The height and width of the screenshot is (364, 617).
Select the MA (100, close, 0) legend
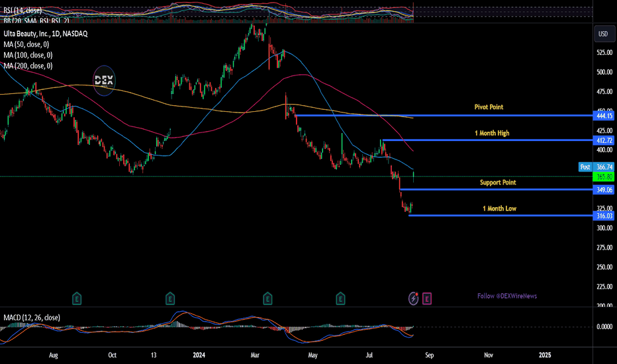(28, 55)
